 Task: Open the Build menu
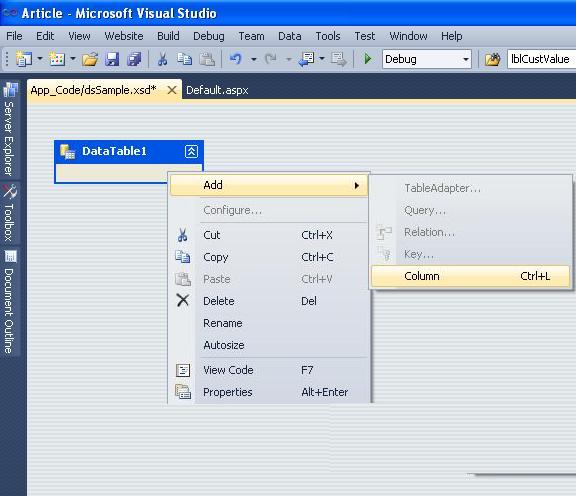(x=168, y=36)
